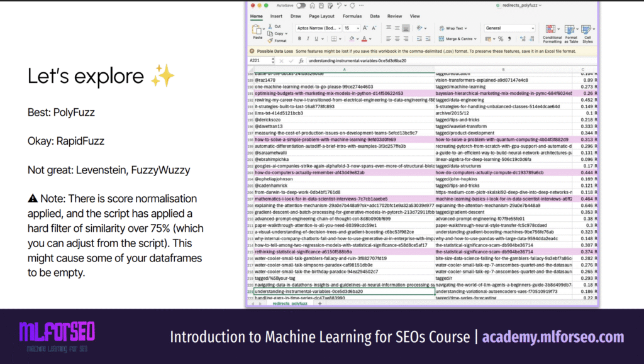Click the Paste clipboard icon
The width and height of the screenshot is (644, 364).
257,30
